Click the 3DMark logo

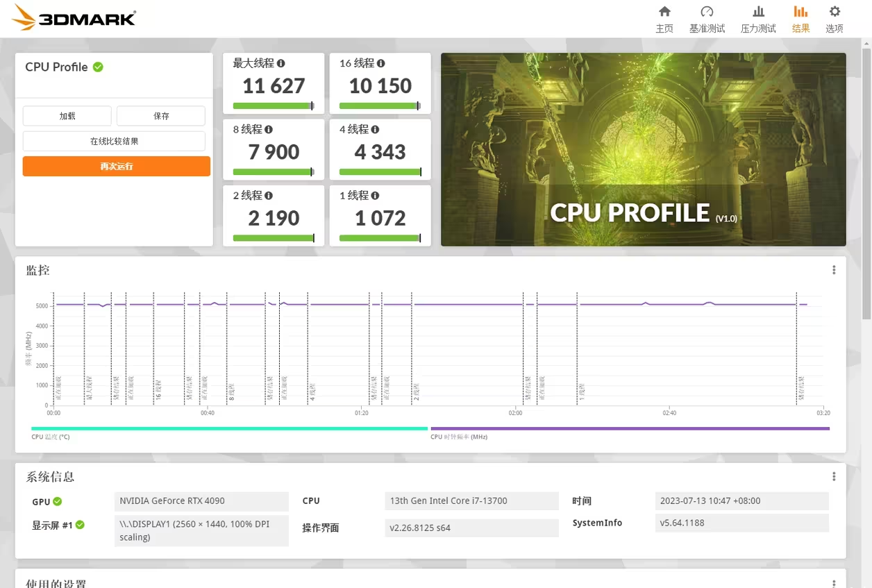click(x=74, y=17)
